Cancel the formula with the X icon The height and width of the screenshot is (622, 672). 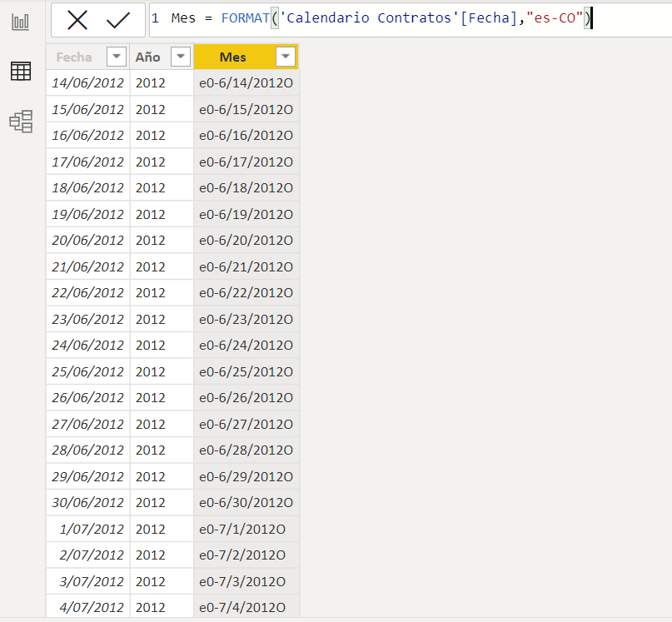click(x=77, y=20)
